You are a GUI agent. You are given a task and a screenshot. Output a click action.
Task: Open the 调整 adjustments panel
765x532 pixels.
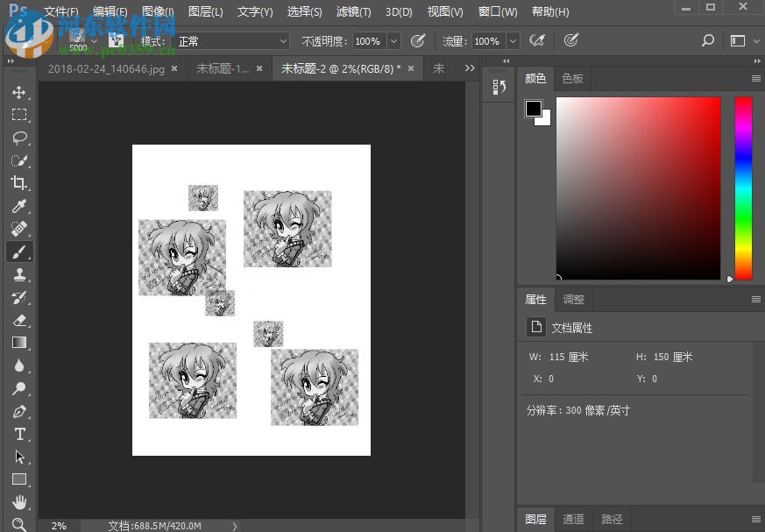(x=573, y=299)
